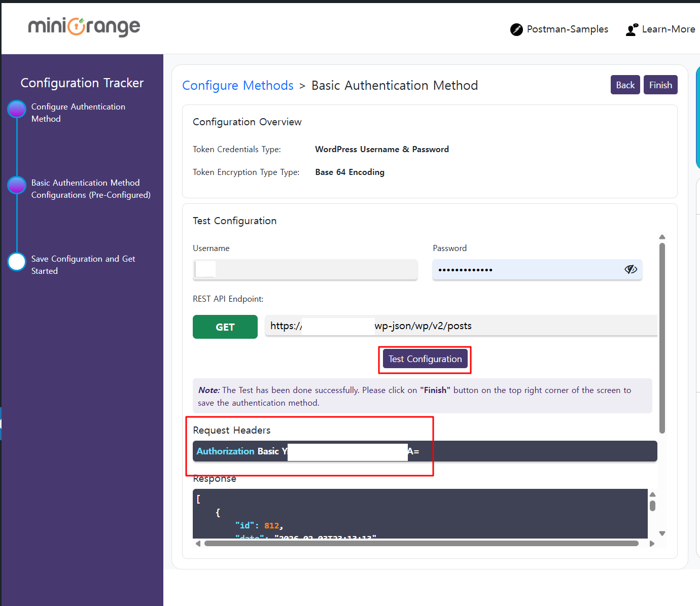Image resolution: width=700 pixels, height=606 pixels.
Task: Click the Postman-Samples compass icon
Action: pyautogui.click(x=516, y=29)
